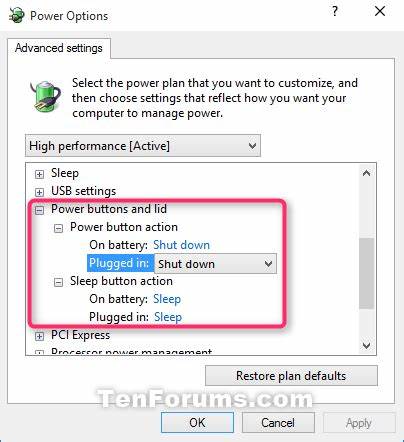Collapse the Power buttons and lid node
Viewport: 404px width, 442px height.
[x=39, y=210]
